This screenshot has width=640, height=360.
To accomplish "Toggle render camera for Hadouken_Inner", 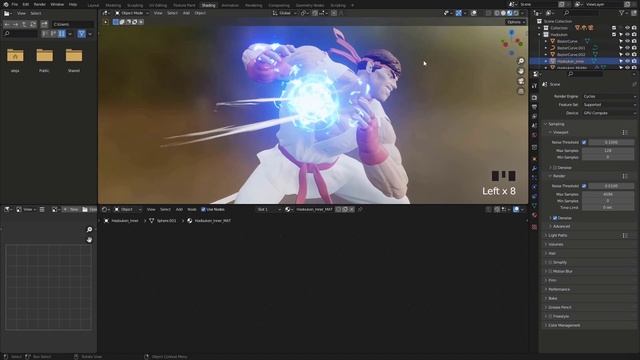I will tap(634, 61).
